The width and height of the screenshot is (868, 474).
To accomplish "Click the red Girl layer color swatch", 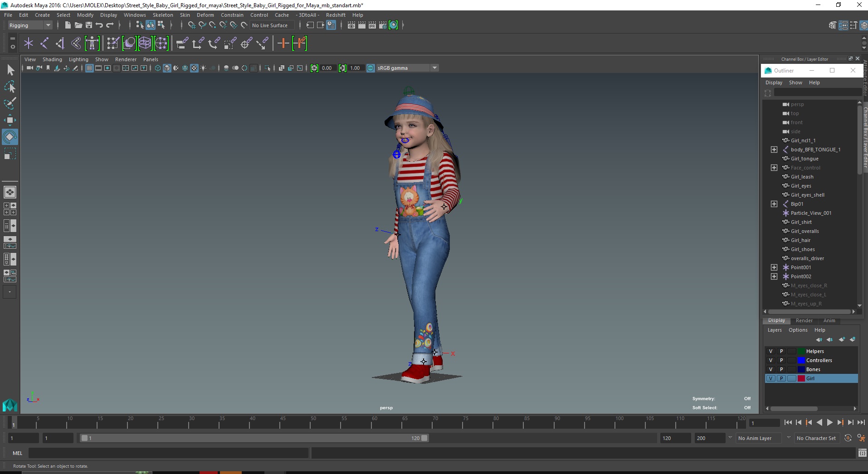I will (801, 378).
